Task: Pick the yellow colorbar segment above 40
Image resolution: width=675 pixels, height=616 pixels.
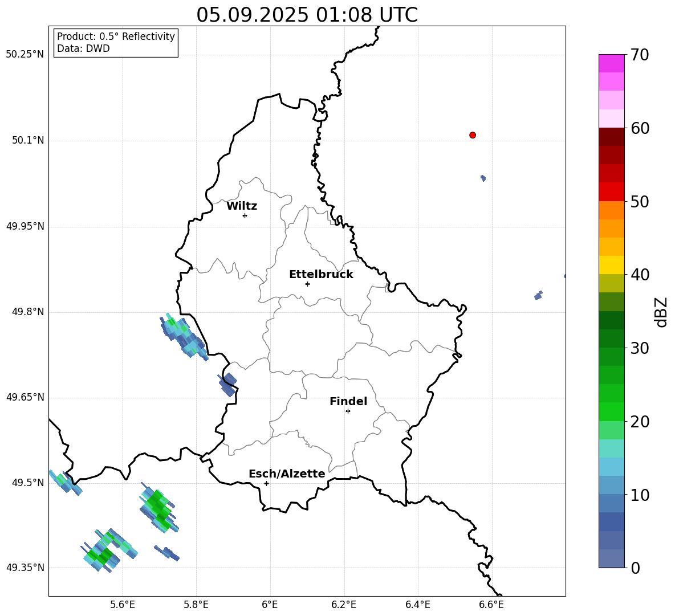Action: 611,265
